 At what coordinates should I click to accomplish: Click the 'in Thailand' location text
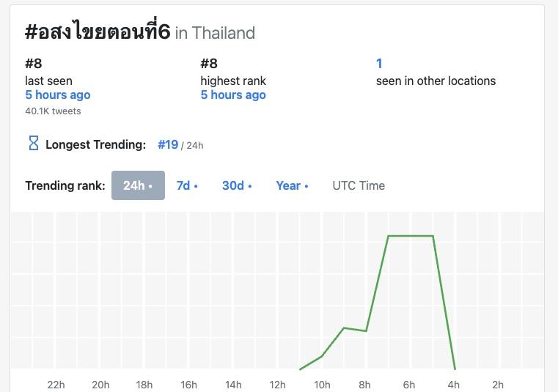[x=215, y=33]
